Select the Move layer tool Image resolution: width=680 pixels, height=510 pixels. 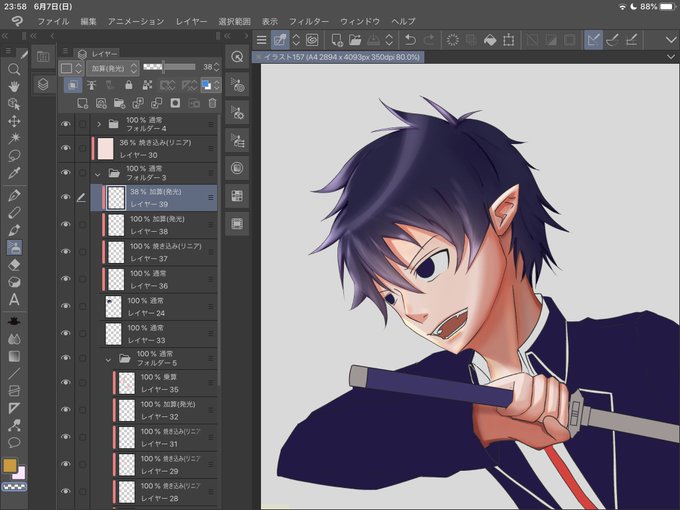coord(14,121)
